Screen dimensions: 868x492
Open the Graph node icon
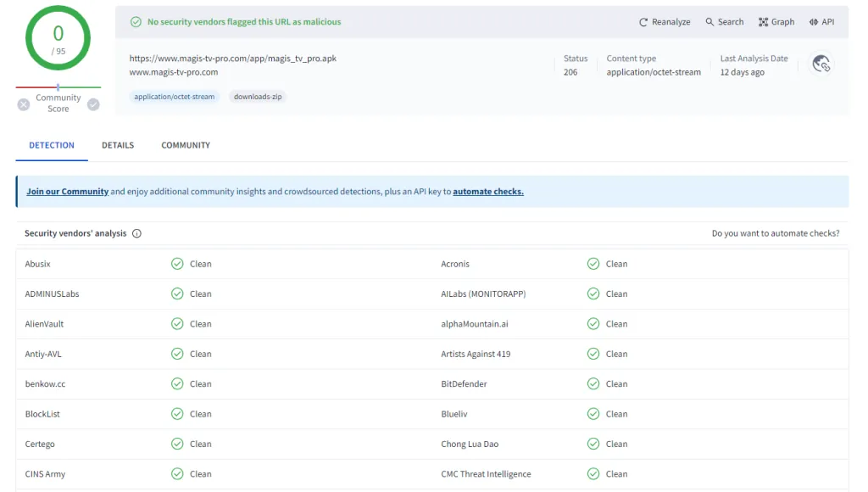click(x=763, y=22)
